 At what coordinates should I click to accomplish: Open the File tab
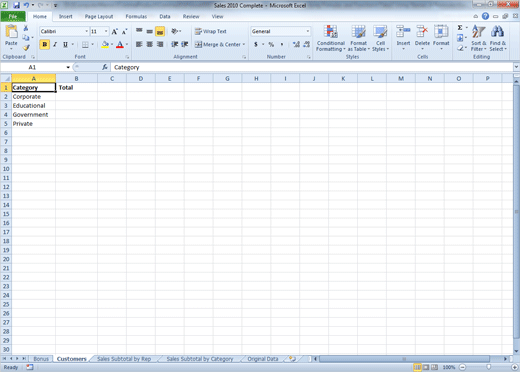click(13, 16)
